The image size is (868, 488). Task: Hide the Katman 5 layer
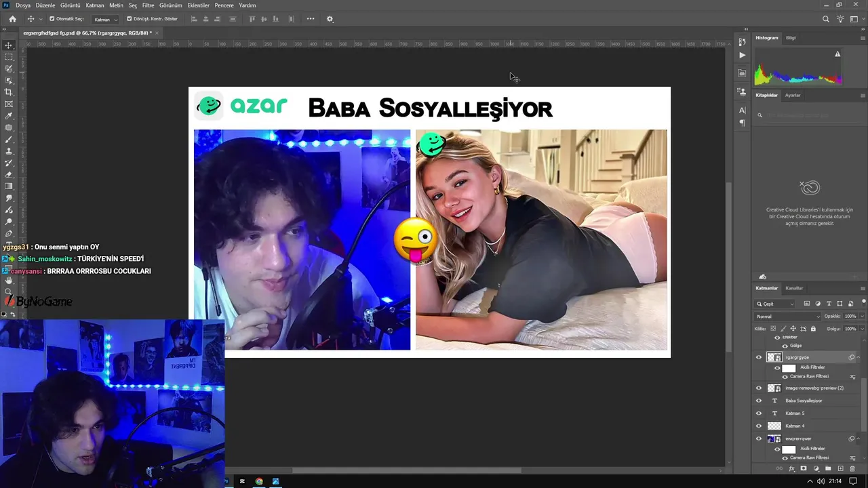[x=759, y=413]
